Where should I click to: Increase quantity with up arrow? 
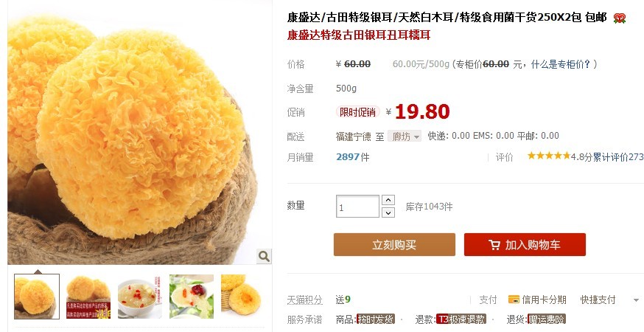click(x=388, y=200)
